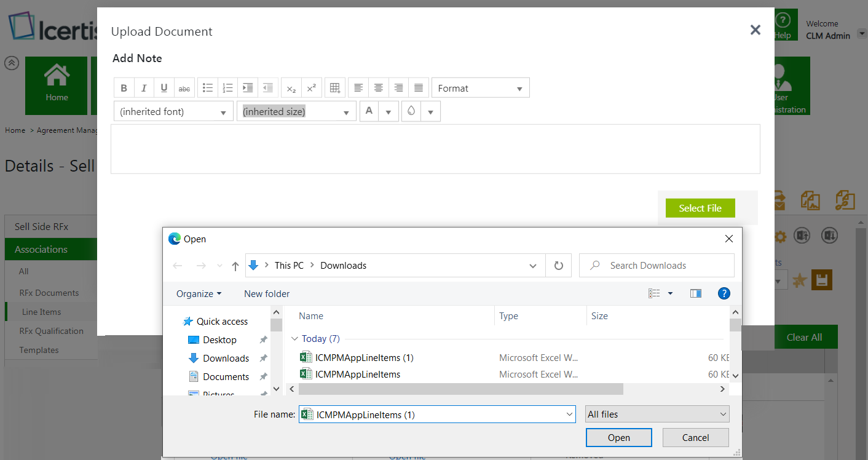The image size is (868, 460).
Task: Toggle bold formatting in note editor
Action: [124, 88]
